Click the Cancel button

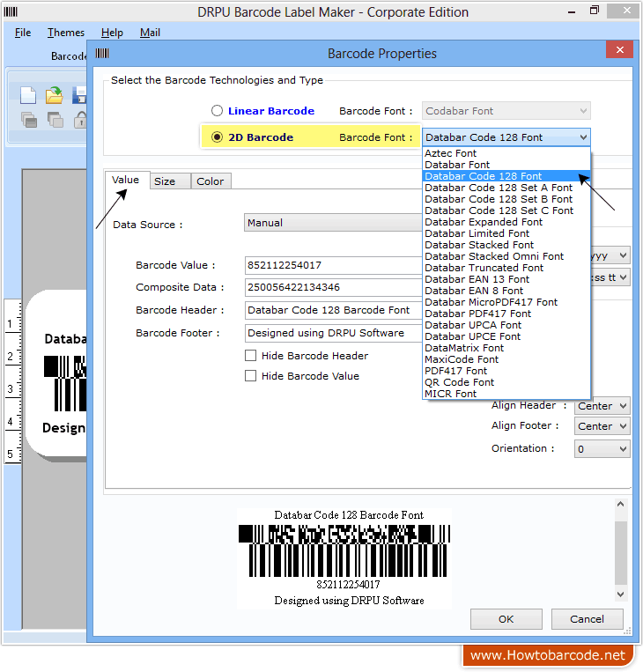pyautogui.click(x=587, y=619)
